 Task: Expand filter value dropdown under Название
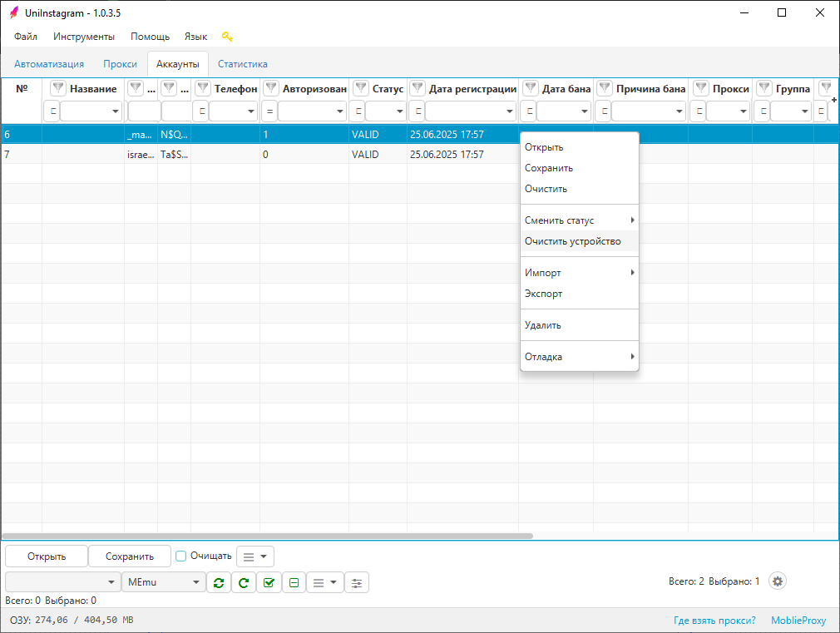pyautogui.click(x=115, y=111)
